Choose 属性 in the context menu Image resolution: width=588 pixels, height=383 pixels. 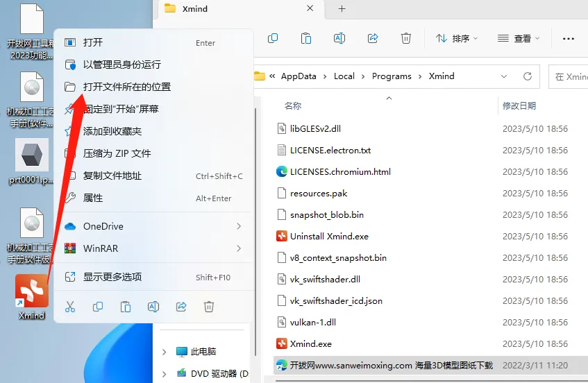coord(153,198)
